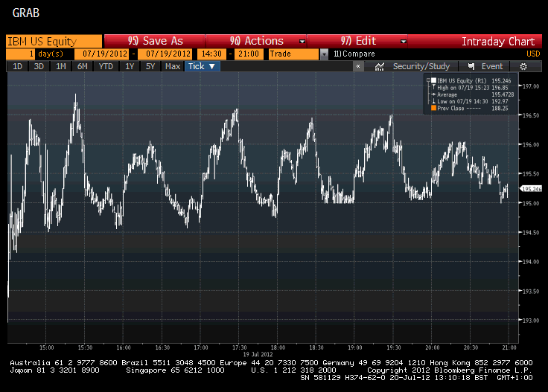The image size is (548, 392).
Task: Click the day count field showing 1
Action: [x=20, y=54]
